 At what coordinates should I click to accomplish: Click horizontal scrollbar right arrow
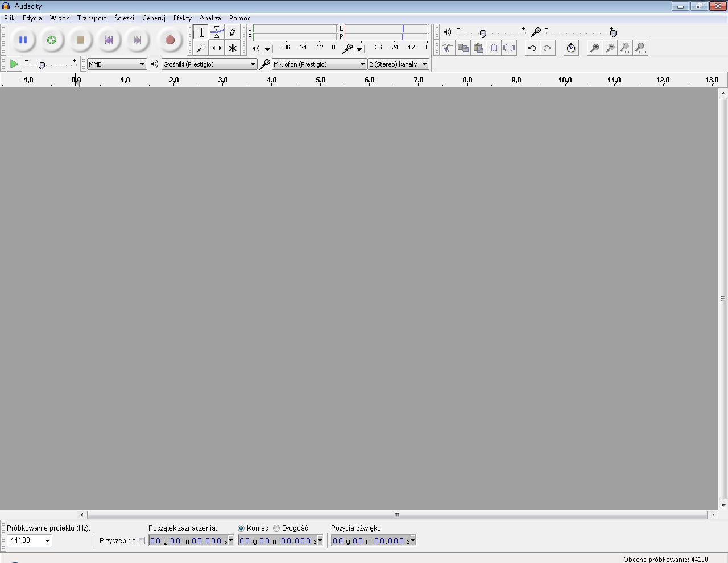713,515
